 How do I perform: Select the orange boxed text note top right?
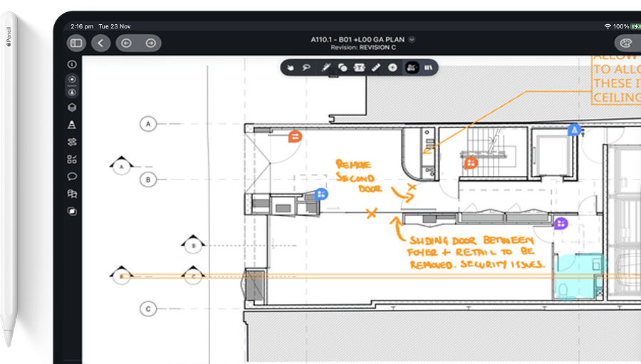pyautogui.click(x=616, y=80)
